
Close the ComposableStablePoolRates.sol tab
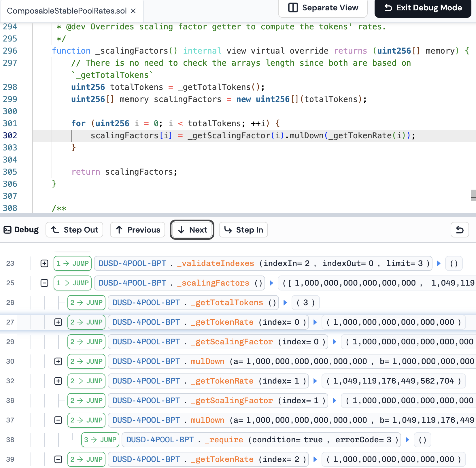click(133, 11)
